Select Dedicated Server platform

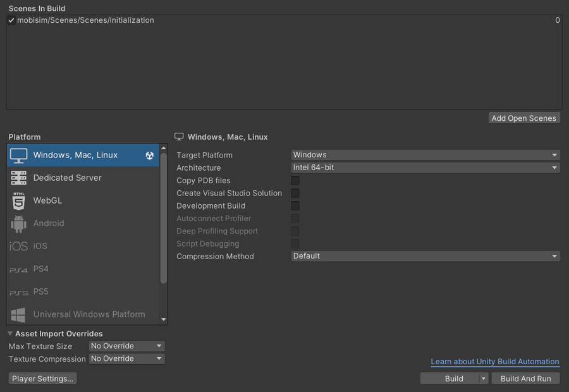83,178
